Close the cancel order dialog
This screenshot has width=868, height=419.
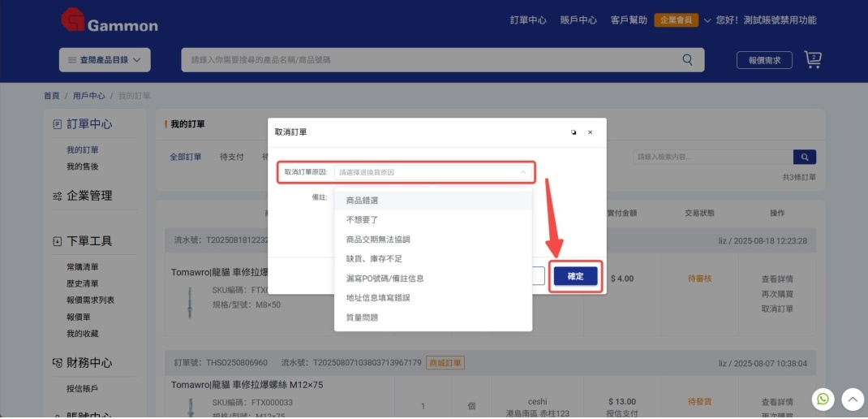(590, 132)
